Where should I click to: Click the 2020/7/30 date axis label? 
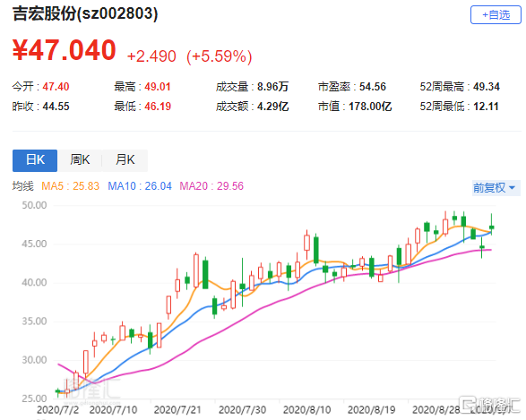click(242, 410)
